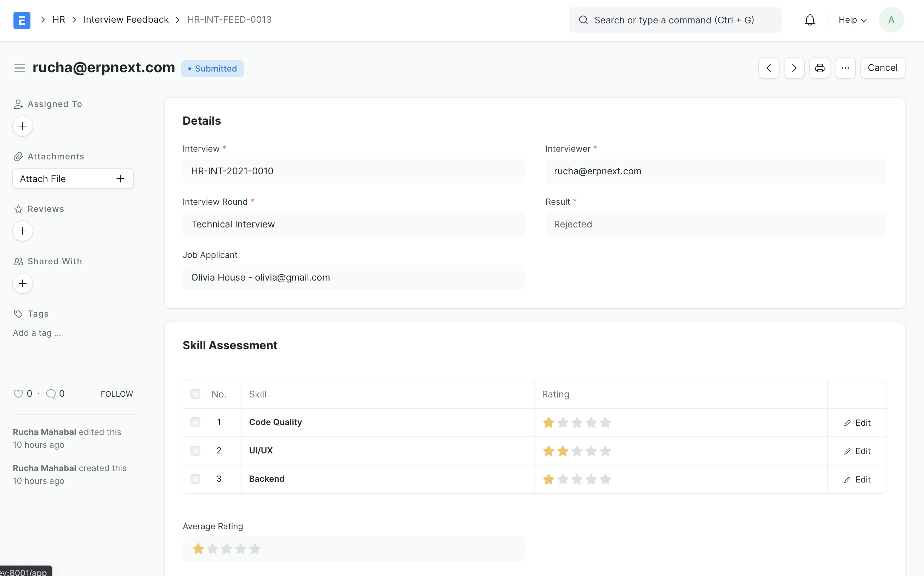Click the rucha@erpnext.com page title
The width and height of the screenshot is (924, 576).
point(104,67)
